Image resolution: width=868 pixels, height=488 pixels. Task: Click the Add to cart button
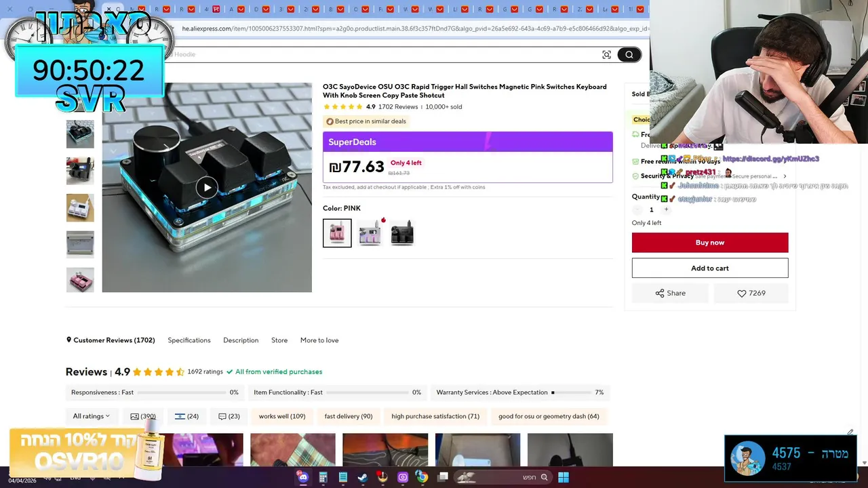pos(710,268)
